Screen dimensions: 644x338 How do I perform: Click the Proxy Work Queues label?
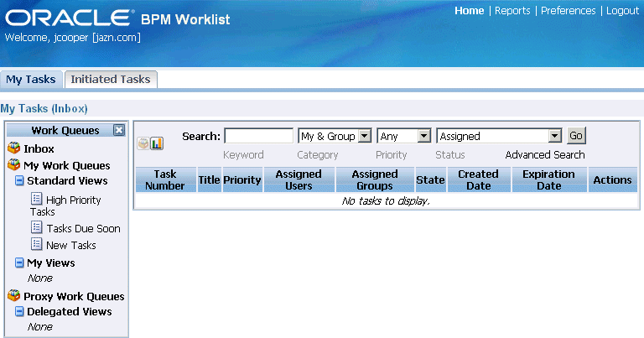[74, 297]
